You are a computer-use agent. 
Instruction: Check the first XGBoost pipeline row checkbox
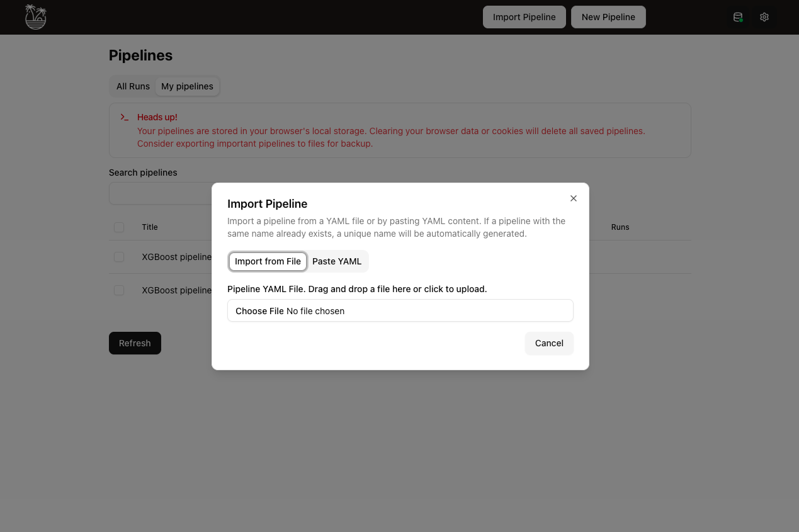click(119, 257)
